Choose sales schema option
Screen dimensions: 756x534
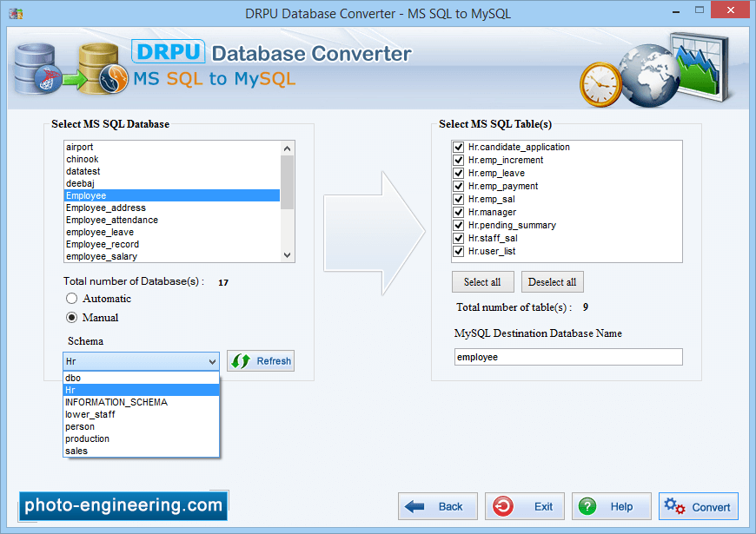click(x=142, y=451)
